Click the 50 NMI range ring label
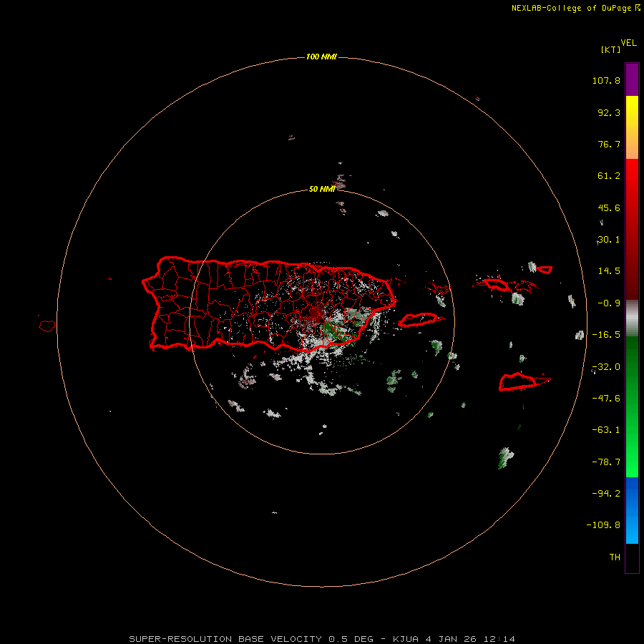The height and width of the screenshot is (644, 644). (x=322, y=189)
